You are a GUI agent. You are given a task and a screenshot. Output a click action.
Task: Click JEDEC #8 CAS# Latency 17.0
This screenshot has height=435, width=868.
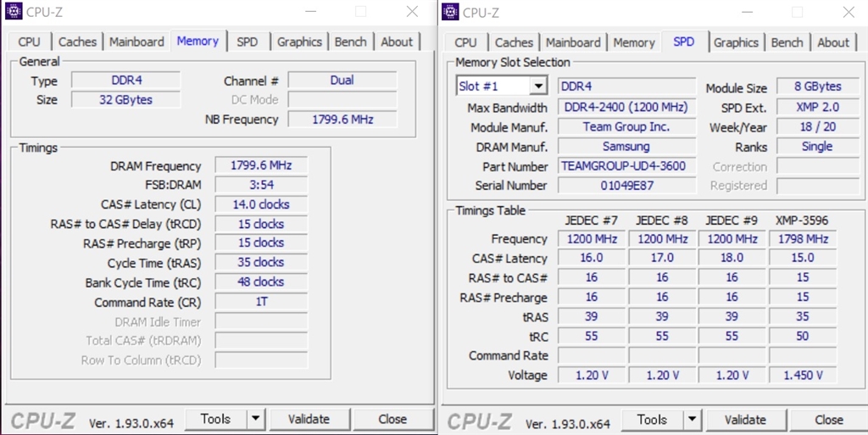(662, 258)
